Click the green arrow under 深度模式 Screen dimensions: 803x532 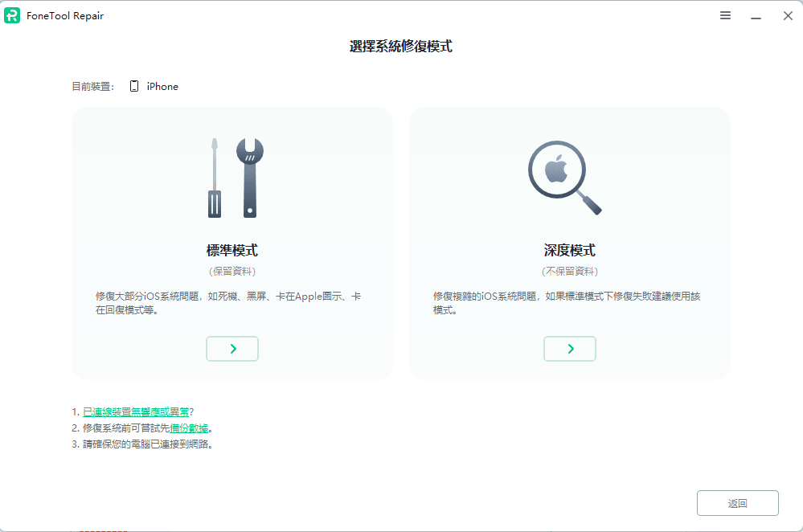569,349
